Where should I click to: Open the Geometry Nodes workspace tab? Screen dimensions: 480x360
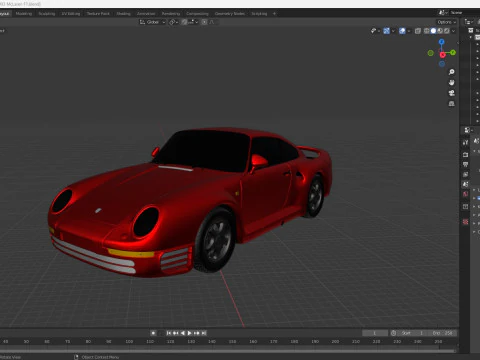pos(230,14)
